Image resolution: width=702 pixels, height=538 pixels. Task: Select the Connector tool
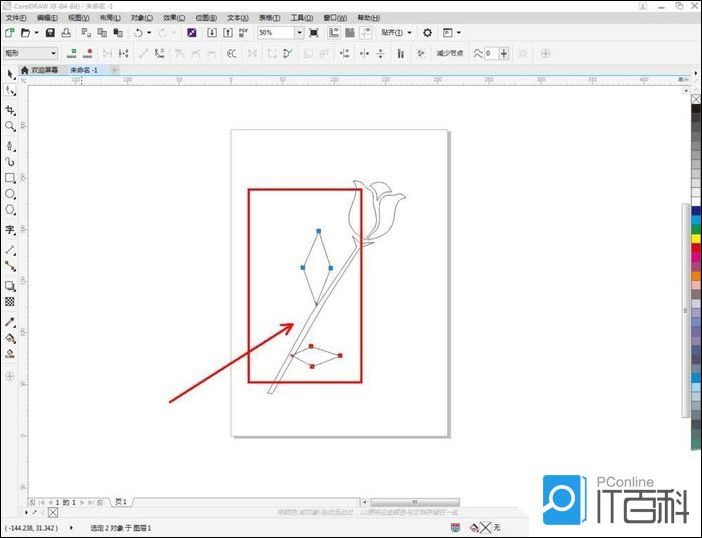click(x=10, y=266)
